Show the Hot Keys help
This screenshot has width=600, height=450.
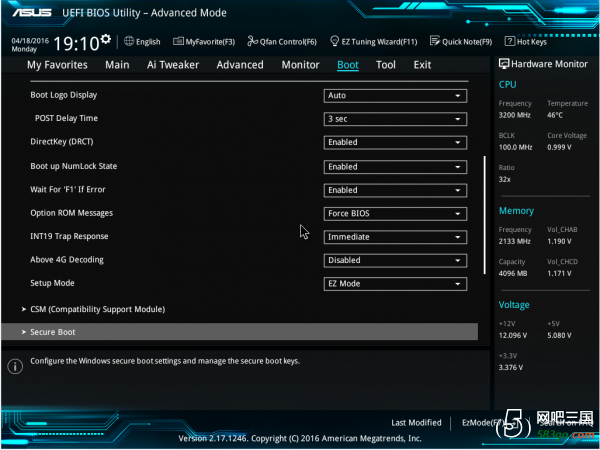(526, 41)
